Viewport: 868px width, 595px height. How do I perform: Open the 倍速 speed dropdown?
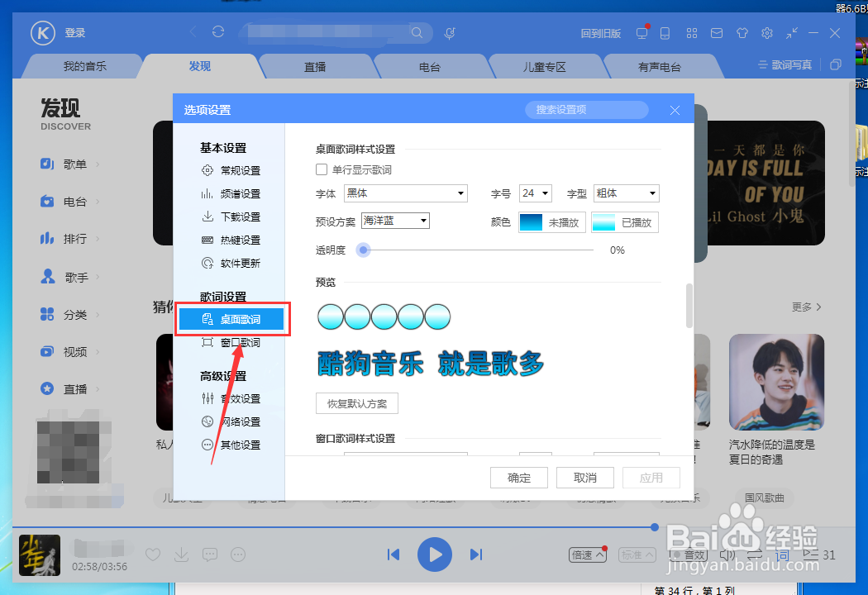[x=587, y=555]
